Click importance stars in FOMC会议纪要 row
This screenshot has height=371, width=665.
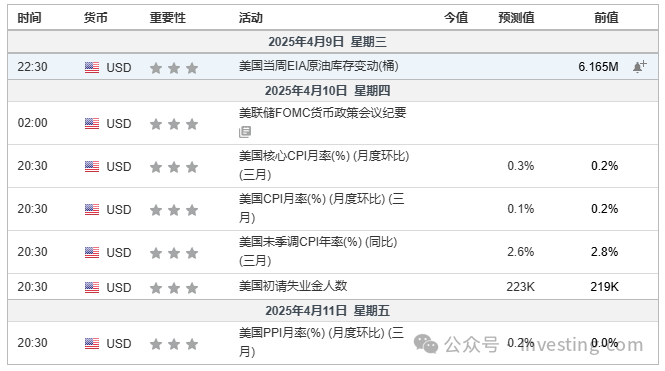point(174,124)
